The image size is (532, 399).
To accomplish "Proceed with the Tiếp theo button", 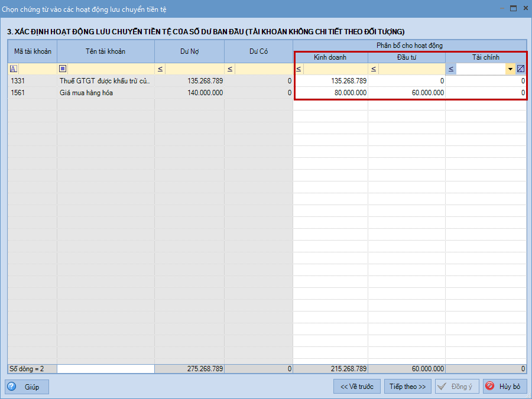I will pyautogui.click(x=407, y=387).
